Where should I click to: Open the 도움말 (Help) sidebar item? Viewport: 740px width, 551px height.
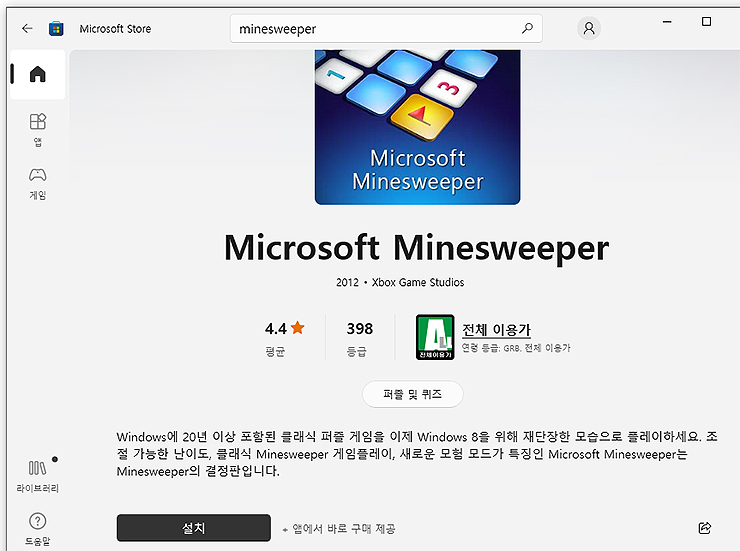coord(38,529)
